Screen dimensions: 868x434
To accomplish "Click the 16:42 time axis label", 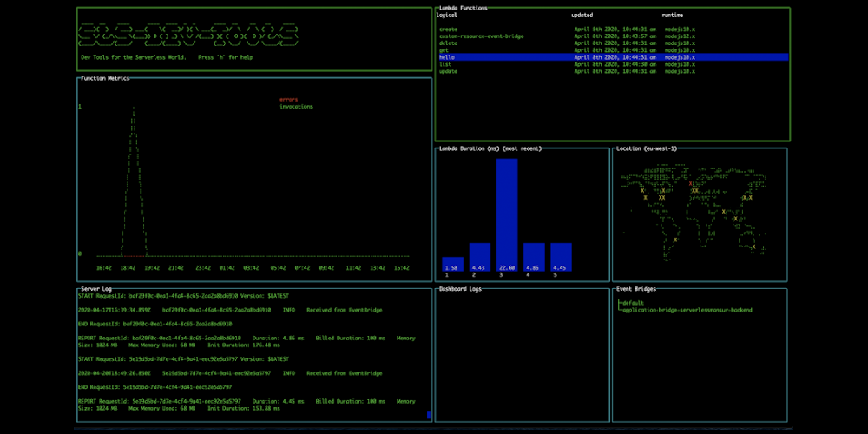I will [104, 268].
